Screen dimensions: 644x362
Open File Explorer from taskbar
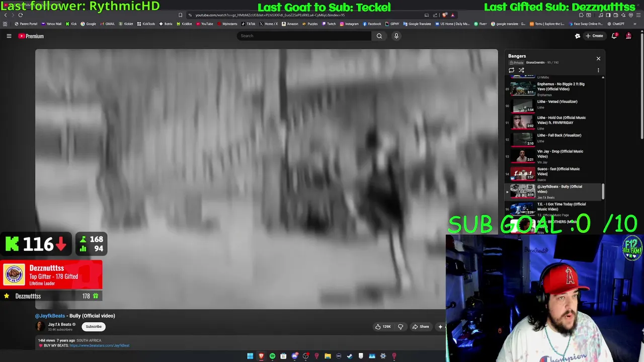[x=328, y=356]
